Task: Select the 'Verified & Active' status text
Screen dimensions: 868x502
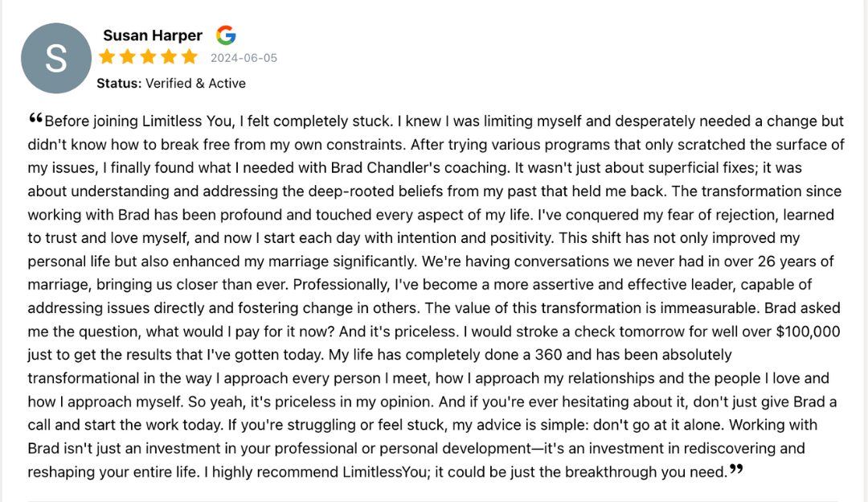Action: 195,83
